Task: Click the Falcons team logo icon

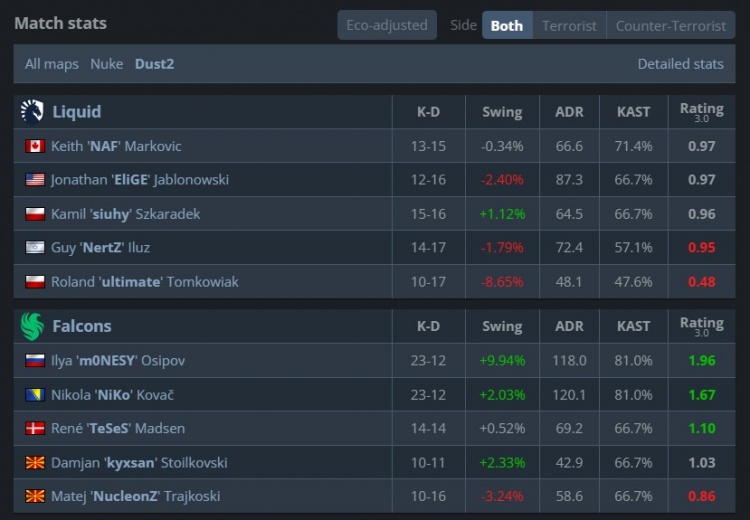Action: (32, 326)
